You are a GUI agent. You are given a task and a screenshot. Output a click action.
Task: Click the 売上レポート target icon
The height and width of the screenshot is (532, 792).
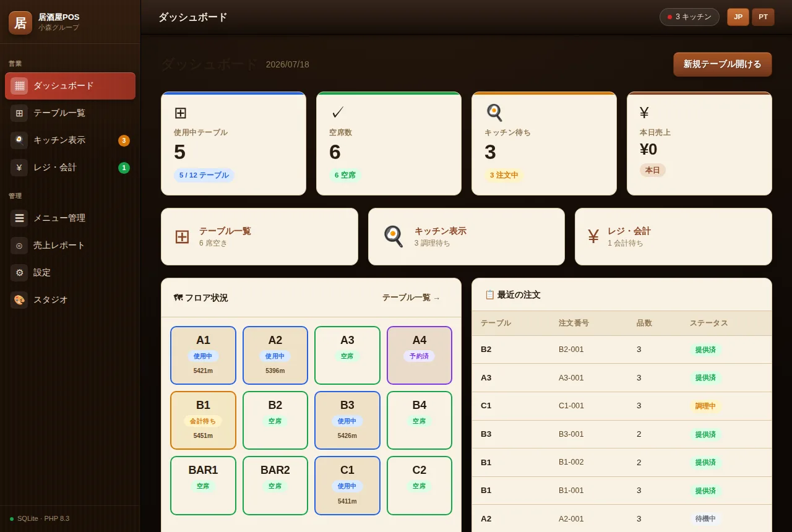coord(19,246)
